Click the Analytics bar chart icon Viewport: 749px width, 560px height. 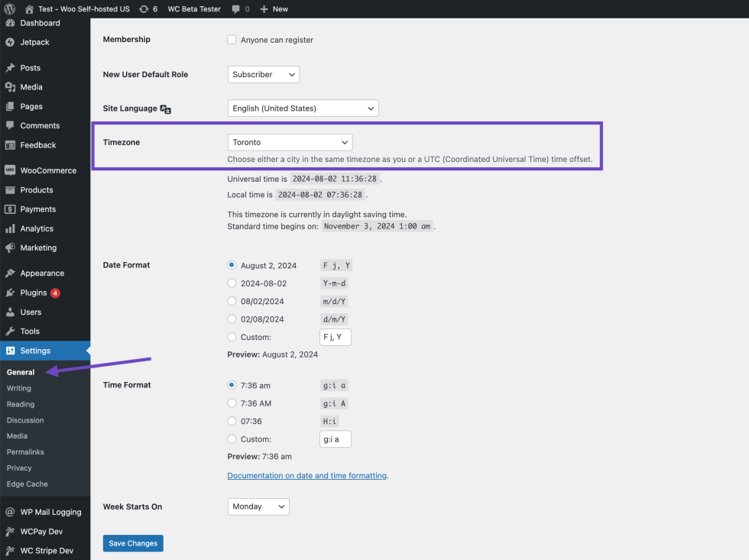click(x=10, y=228)
